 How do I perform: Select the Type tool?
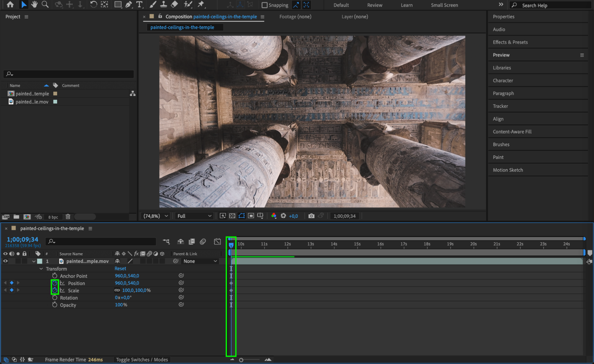click(x=139, y=4)
